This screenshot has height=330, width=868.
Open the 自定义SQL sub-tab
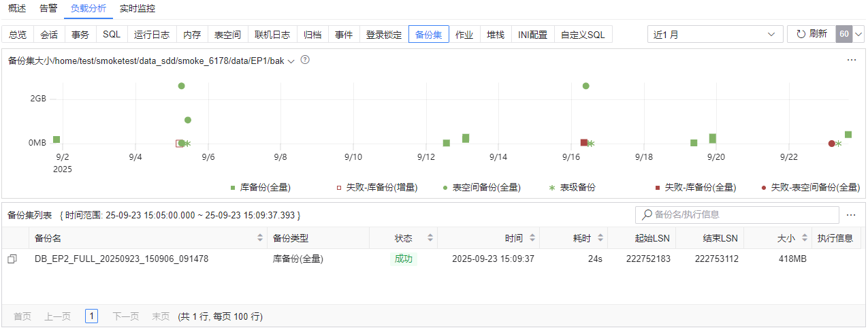[x=583, y=34]
